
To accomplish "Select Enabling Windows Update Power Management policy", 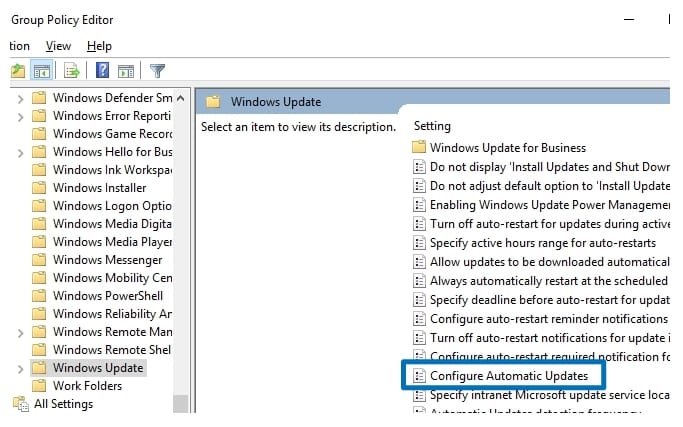I will 541,205.
